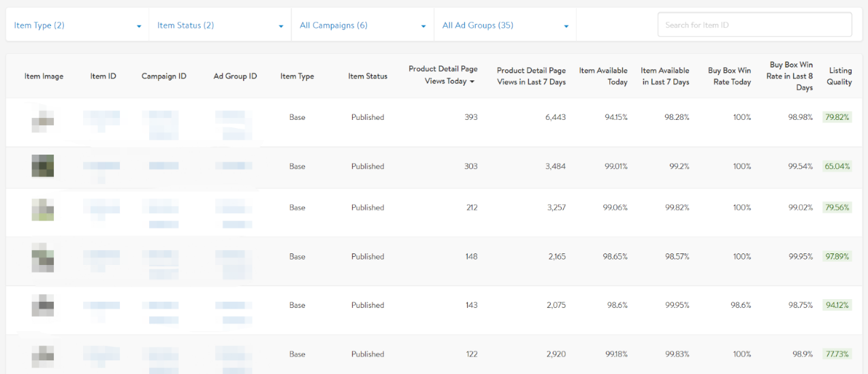Sort by Product Detail Page Views Today
The width and height of the screenshot is (868, 374).
tap(443, 75)
